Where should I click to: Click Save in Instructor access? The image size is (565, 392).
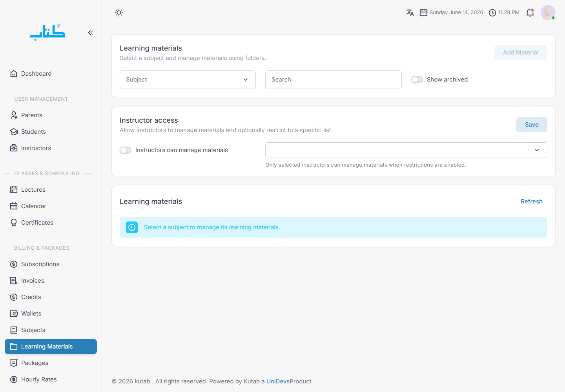532,125
